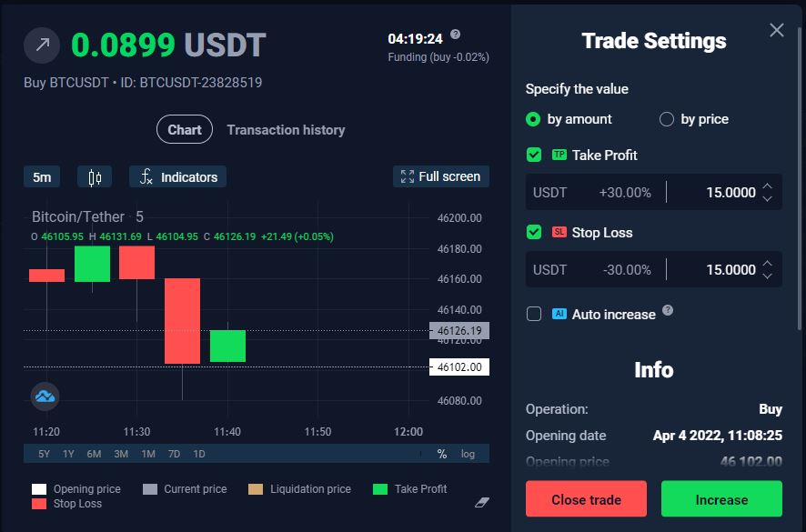Screen dimensions: 806x532
Task: Decrease the Stop Loss value with the down arrow
Action: click(768, 276)
